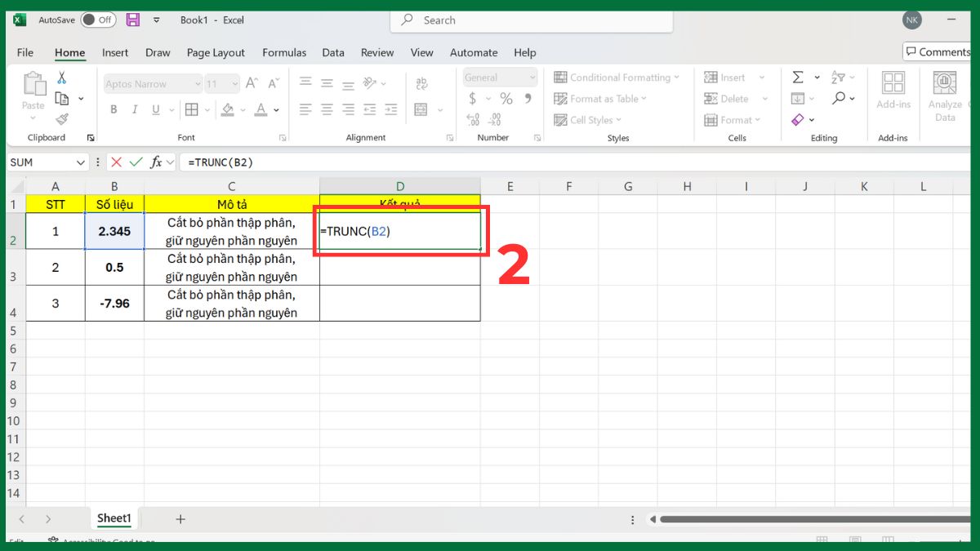Select the Format Painter tool
Screen dimensions: 980x551
[x=63, y=118]
